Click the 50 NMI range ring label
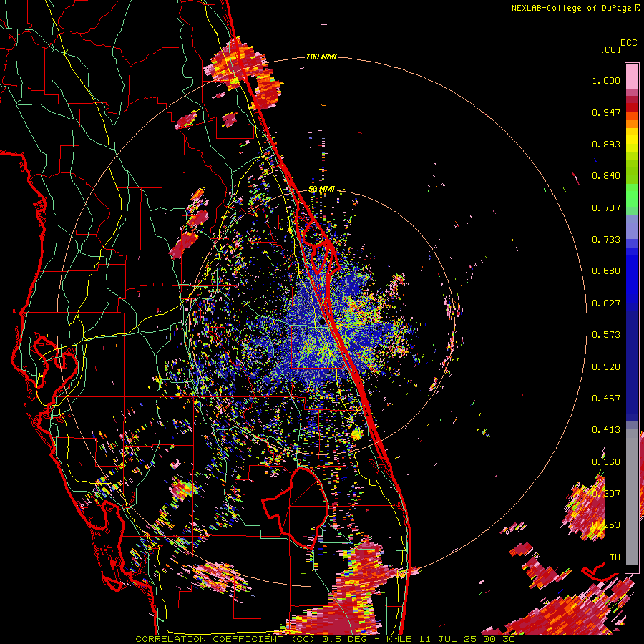Viewport: 644px width, 644px height. 321,189
